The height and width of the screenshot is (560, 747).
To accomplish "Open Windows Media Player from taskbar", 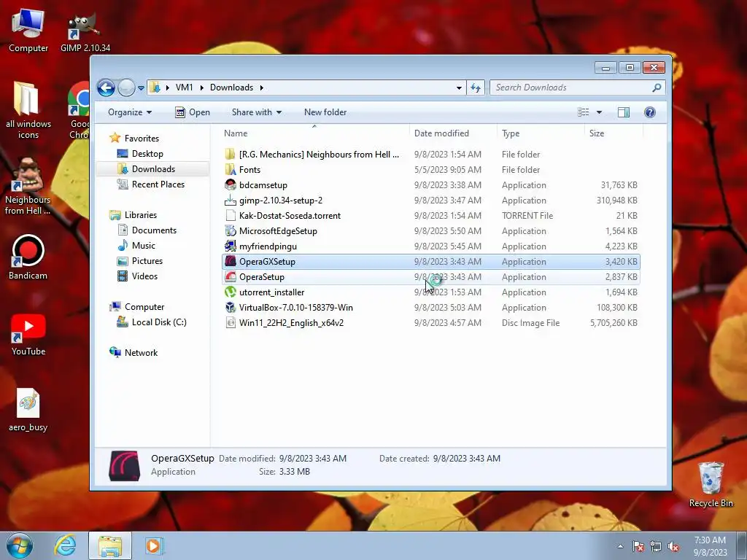I will coord(153,545).
